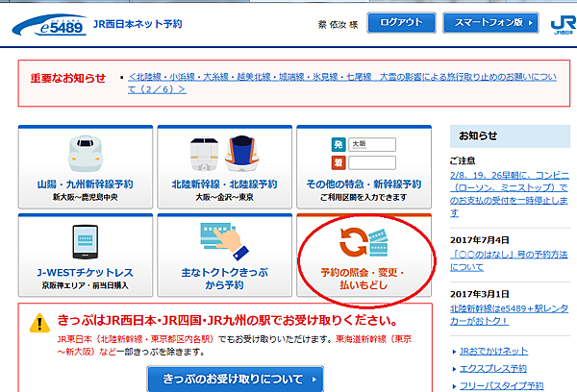Open フリーパスタイプ予約 link
Image resolution: width=577 pixels, height=392 pixels.
(502, 385)
